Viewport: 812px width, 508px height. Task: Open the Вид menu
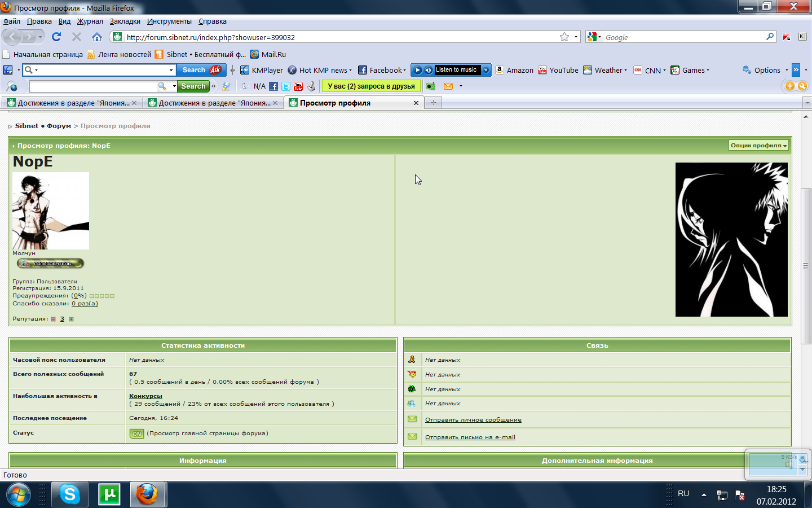pos(64,21)
